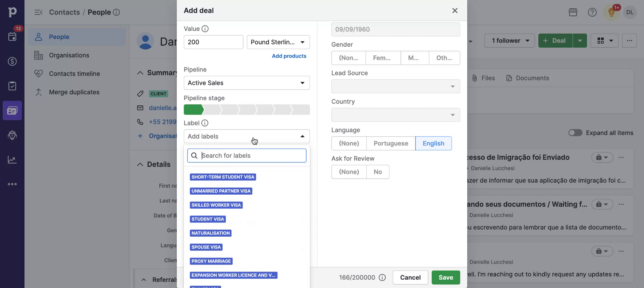644x288 pixels.
Task: Select Portuguese as the language
Action: point(390,143)
